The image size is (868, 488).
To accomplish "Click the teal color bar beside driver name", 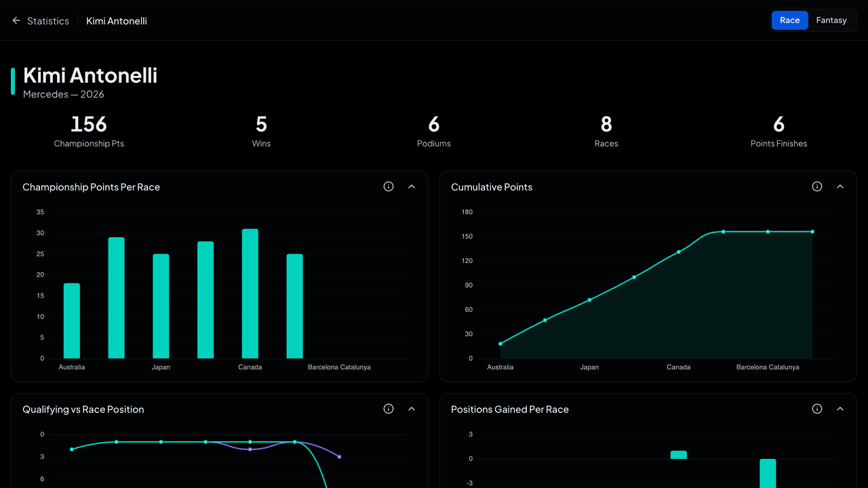I will click(13, 81).
